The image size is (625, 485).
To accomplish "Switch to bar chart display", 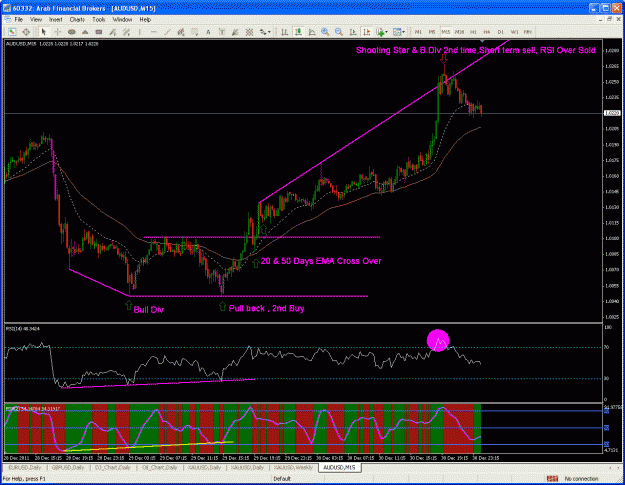I will click(285, 32).
